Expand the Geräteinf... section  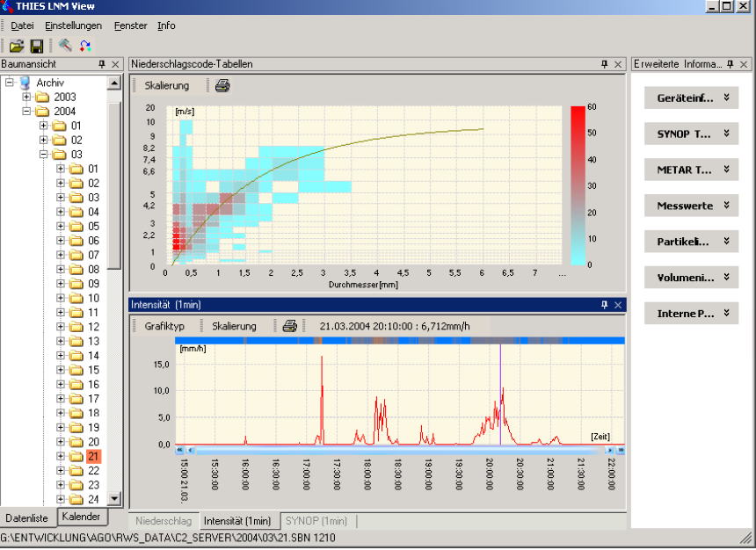692,98
